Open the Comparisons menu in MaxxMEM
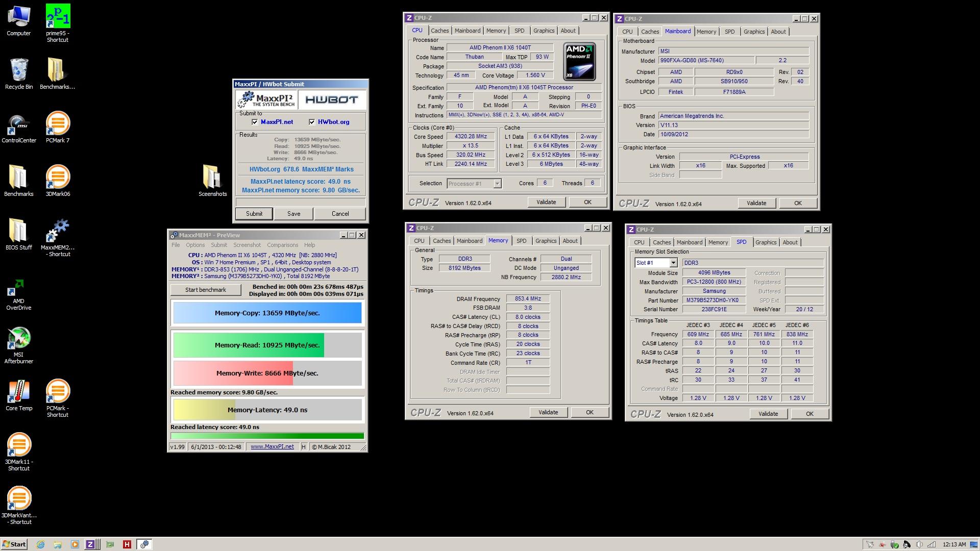Screen dimensions: 980x551 pyautogui.click(x=282, y=245)
